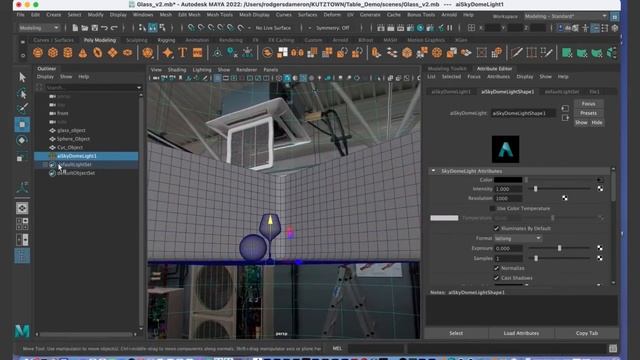Open the viewport Shading menu
Image resolution: width=640 pixels, height=360 pixels.
pos(177,70)
